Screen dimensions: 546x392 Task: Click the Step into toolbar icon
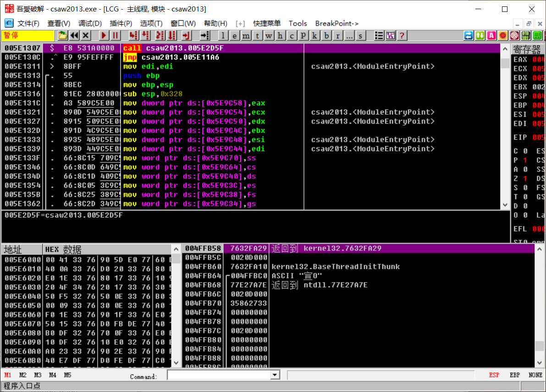[x=133, y=35]
